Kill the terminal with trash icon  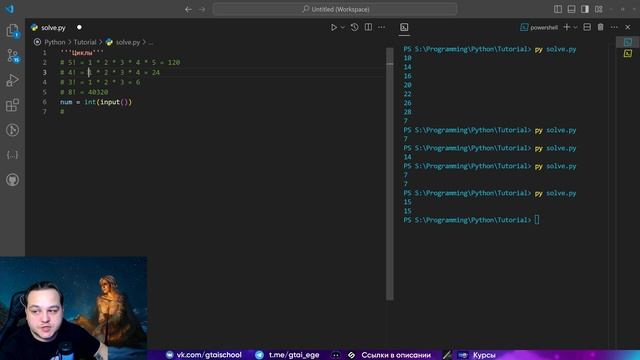tap(600, 27)
